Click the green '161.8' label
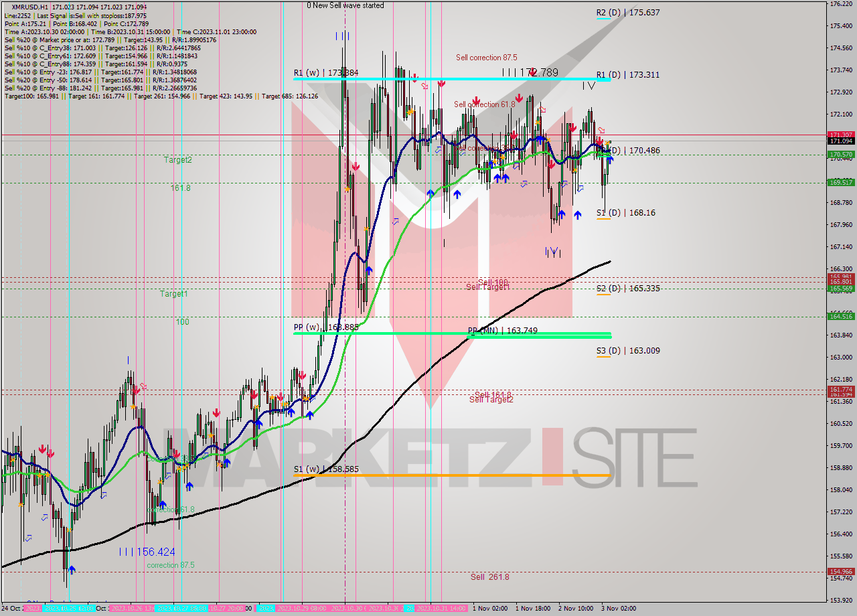Image resolution: width=857 pixels, height=616 pixels. (181, 188)
